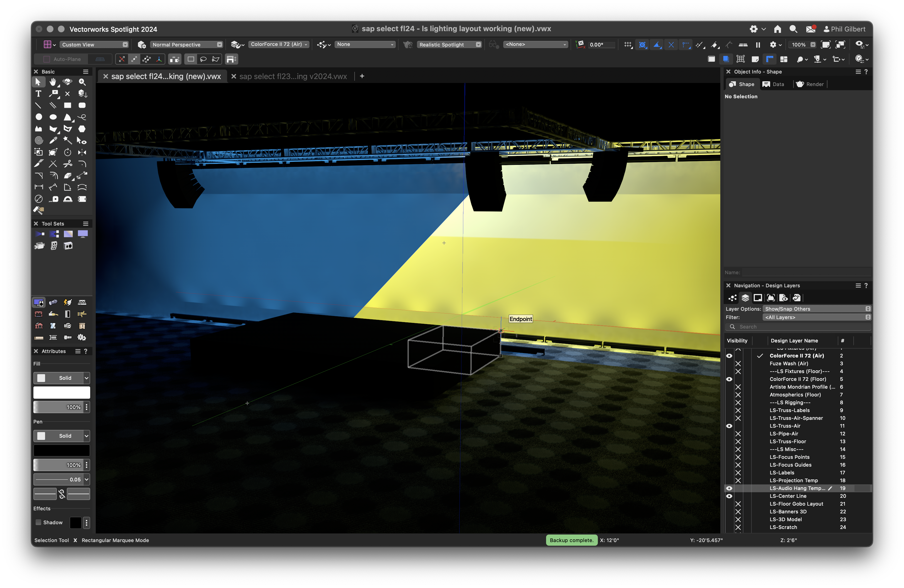Select the LS-Center Line layer
Viewport: 904px width, 588px height.
tap(788, 496)
